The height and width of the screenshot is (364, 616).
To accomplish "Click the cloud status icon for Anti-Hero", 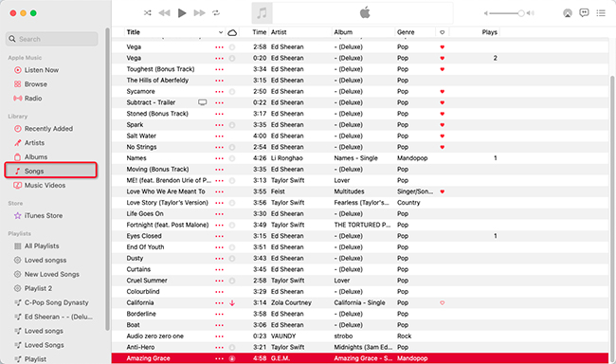I will 232,348.
